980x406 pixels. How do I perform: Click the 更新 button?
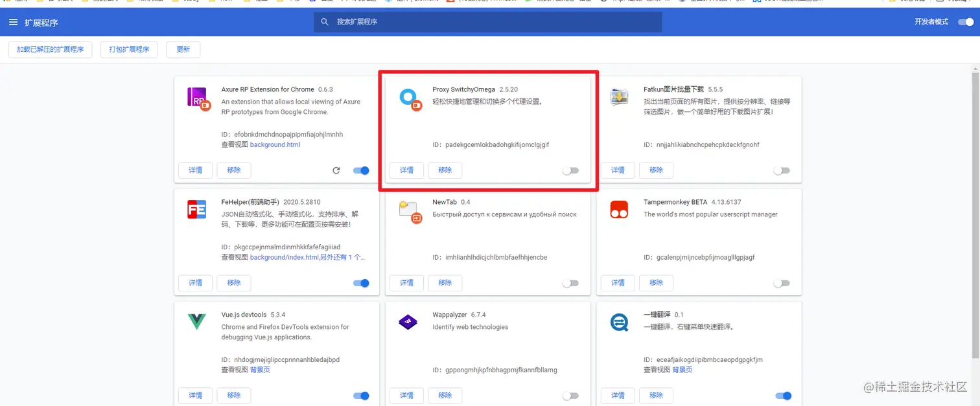[x=183, y=49]
